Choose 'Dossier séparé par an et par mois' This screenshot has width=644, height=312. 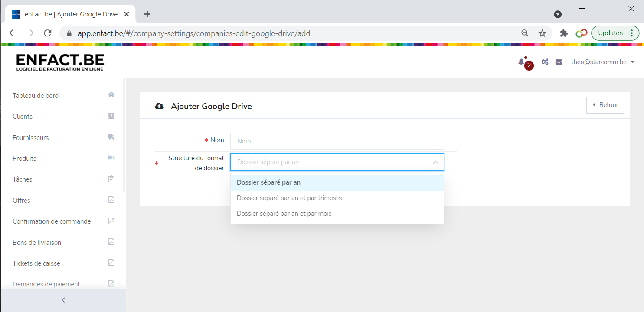pyautogui.click(x=337, y=214)
